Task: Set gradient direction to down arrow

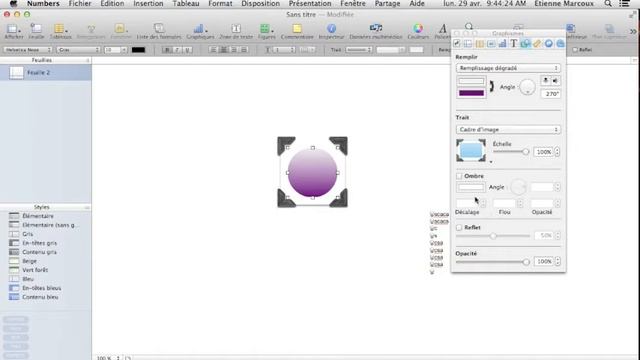Action: (x=545, y=81)
